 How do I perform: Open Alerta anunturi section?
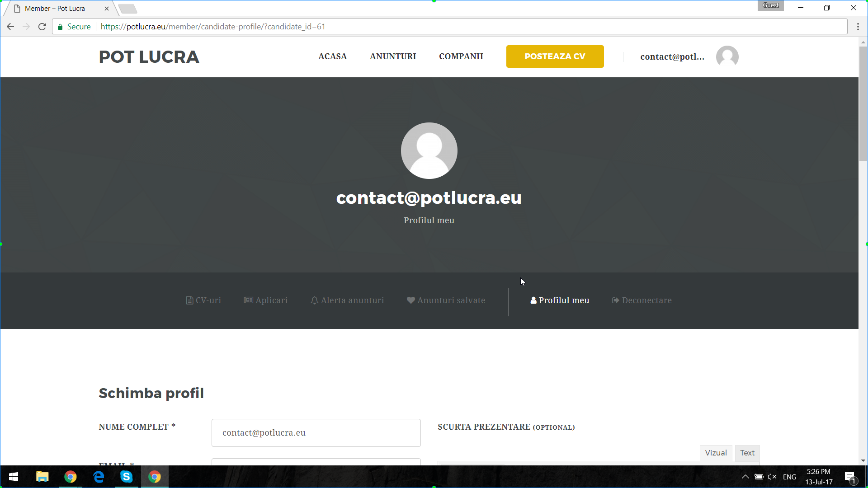click(347, 300)
